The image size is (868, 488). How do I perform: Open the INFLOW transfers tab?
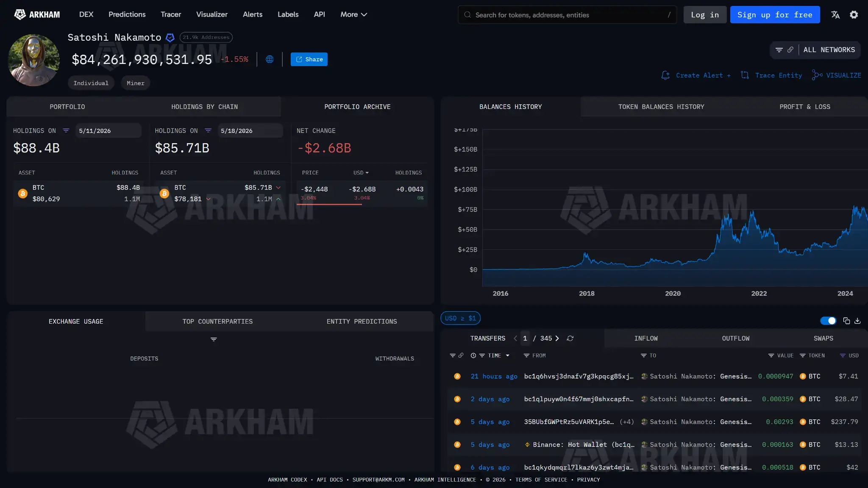click(x=646, y=338)
